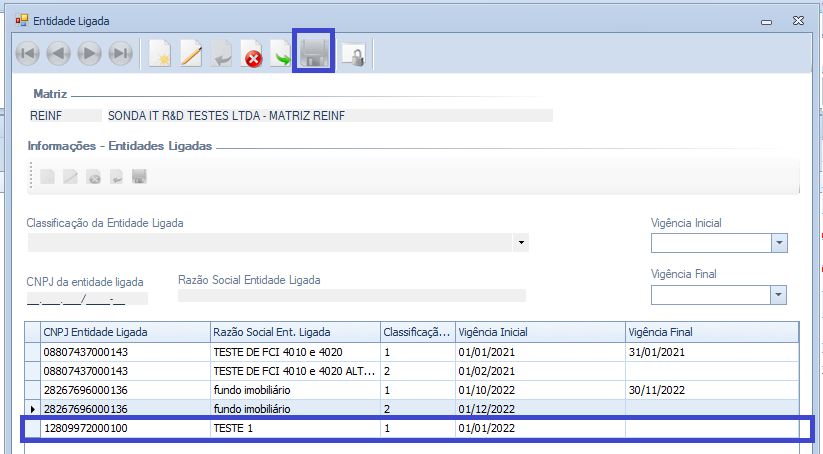Close the Entidade Ligada window
Image resolution: width=823 pixels, height=454 pixels.
coord(799,20)
